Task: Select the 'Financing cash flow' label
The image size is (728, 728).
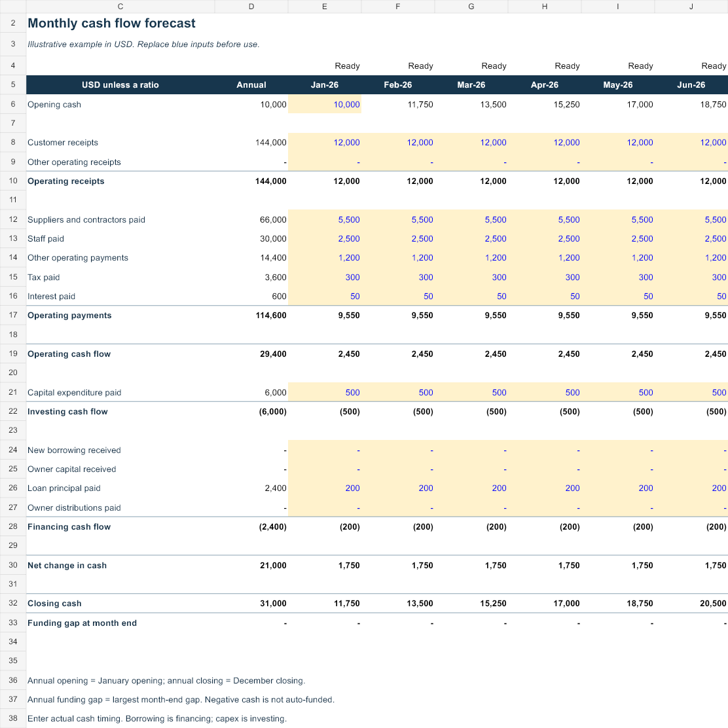Action: (x=120, y=526)
